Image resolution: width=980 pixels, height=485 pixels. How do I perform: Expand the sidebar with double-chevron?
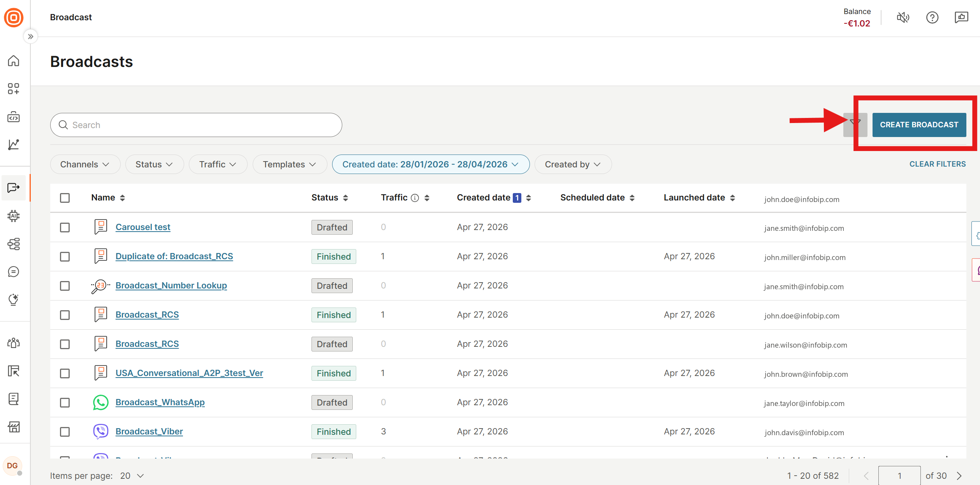point(31,37)
